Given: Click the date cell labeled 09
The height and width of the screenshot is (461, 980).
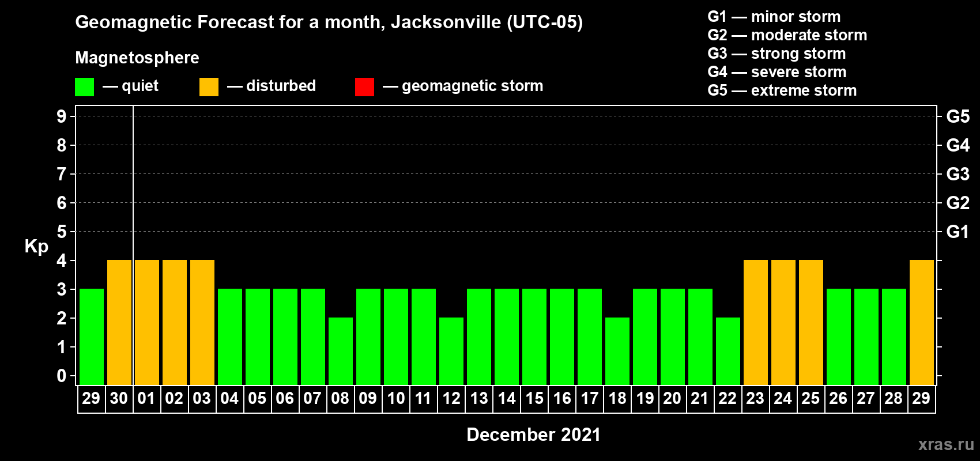Looking at the screenshot, I should (x=368, y=399).
